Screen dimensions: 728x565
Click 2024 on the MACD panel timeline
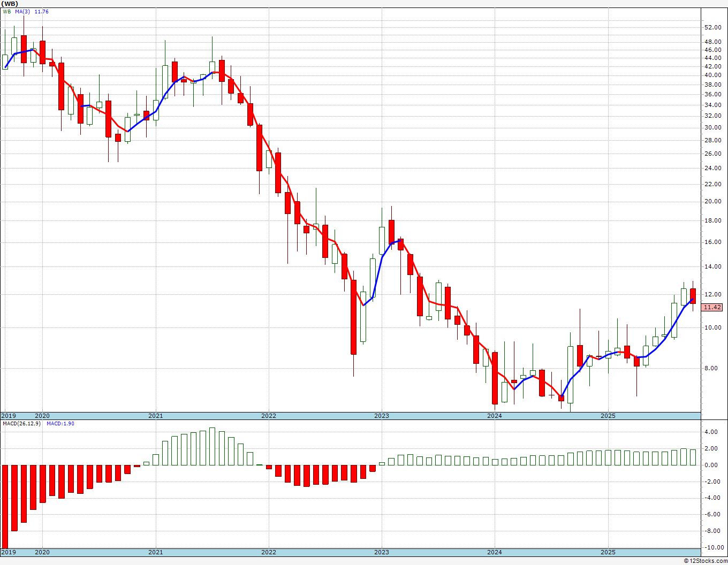pos(494,552)
